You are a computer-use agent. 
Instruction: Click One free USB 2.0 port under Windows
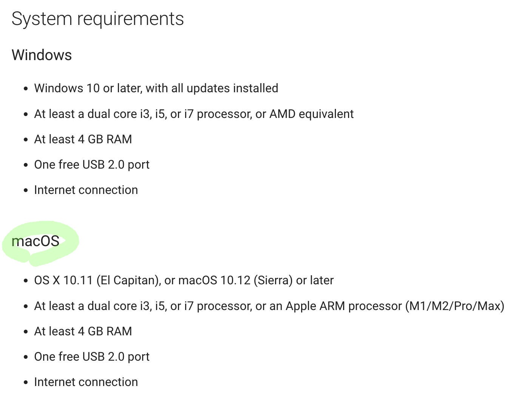click(x=91, y=165)
